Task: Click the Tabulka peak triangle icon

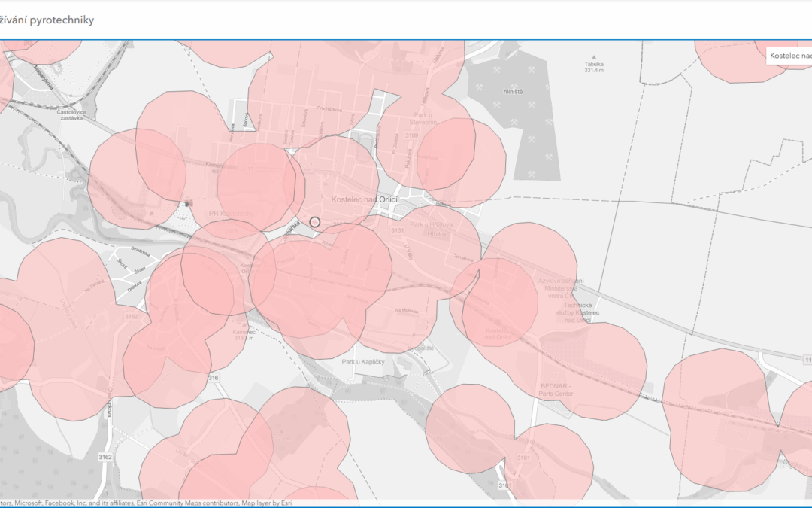Action: (594, 56)
